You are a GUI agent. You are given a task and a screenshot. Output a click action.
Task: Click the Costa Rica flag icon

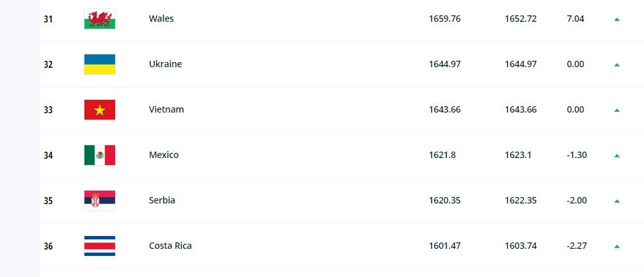coord(99,246)
